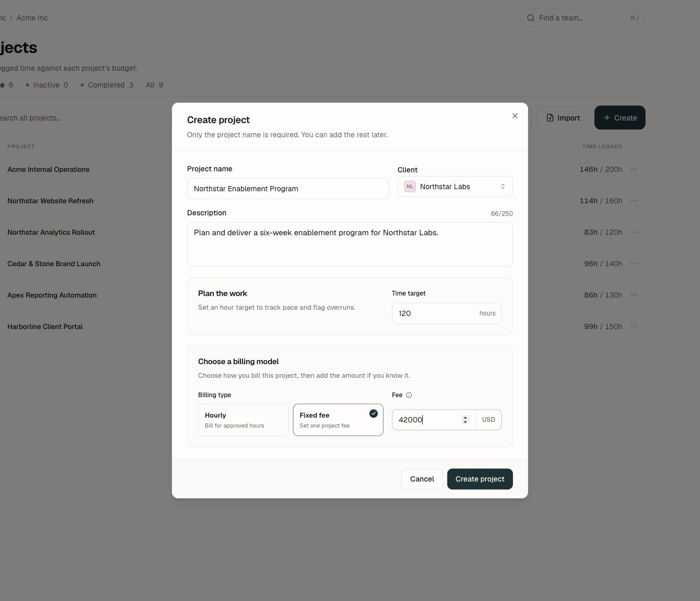Click the fee stepper arrows
Viewport: 700px width, 601px height.
tap(465, 420)
